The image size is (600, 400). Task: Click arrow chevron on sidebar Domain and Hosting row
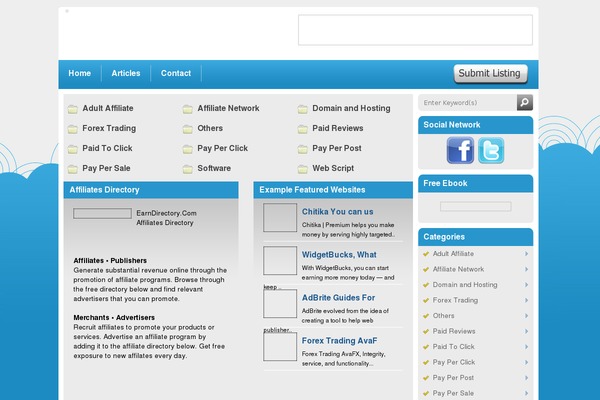(x=527, y=285)
